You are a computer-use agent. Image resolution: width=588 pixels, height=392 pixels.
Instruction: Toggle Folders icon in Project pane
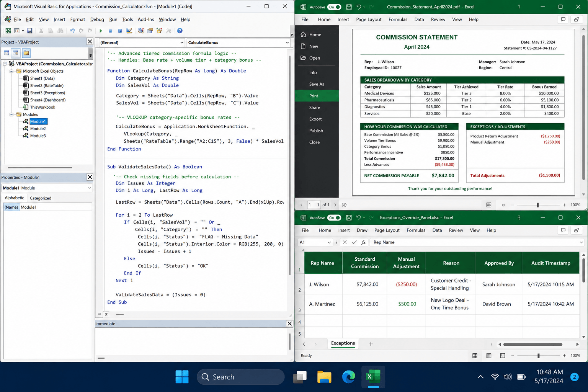(26, 53)
